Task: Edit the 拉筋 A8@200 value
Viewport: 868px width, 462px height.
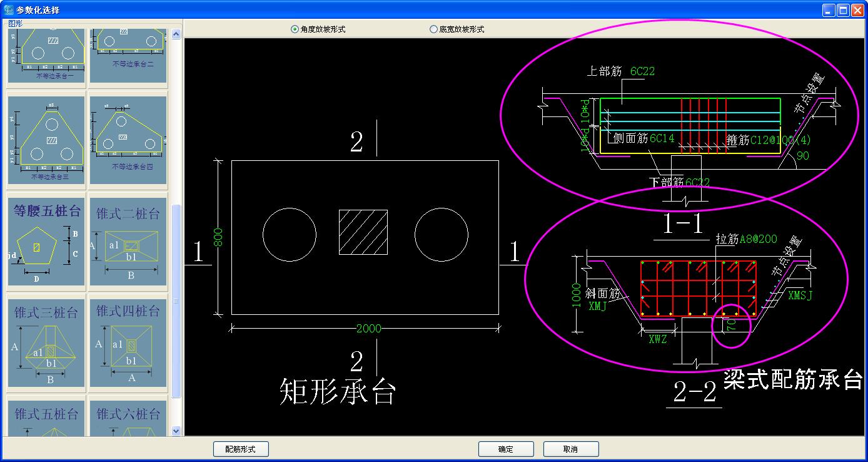Action: point(759,239)
